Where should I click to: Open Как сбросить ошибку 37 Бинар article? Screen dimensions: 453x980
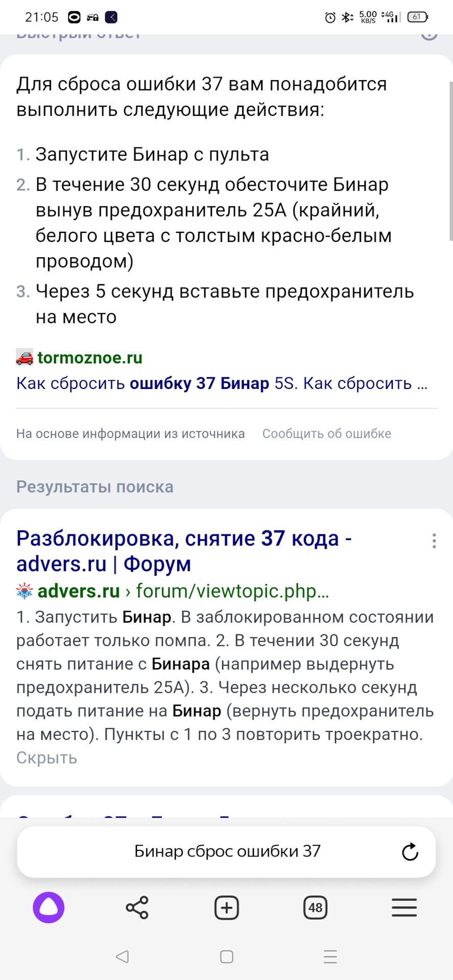(222, 383)
